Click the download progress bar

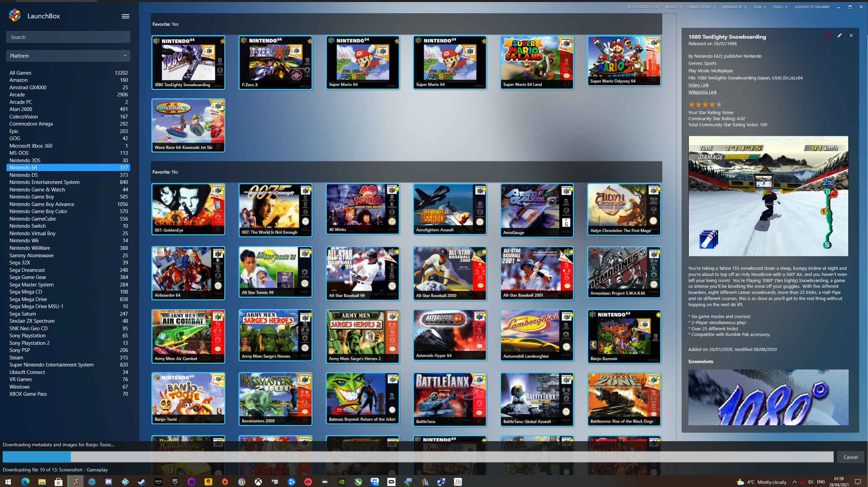[x=418, y=457]
